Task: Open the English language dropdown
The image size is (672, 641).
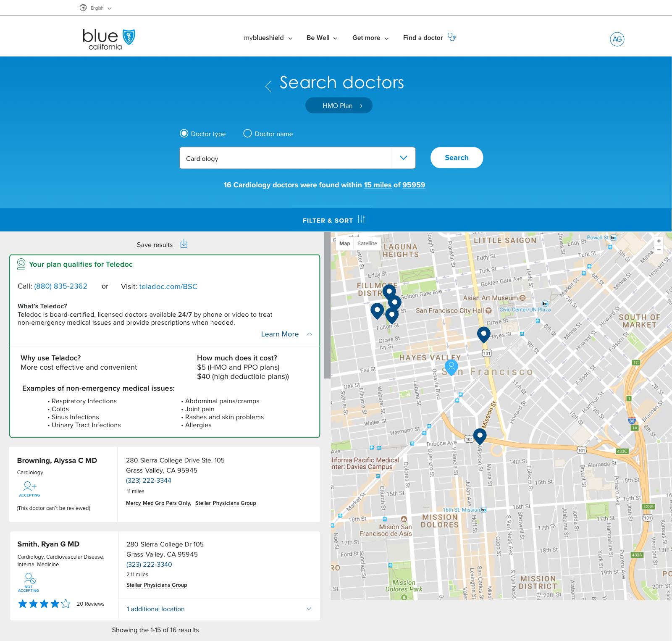Action: click(101, 8)
